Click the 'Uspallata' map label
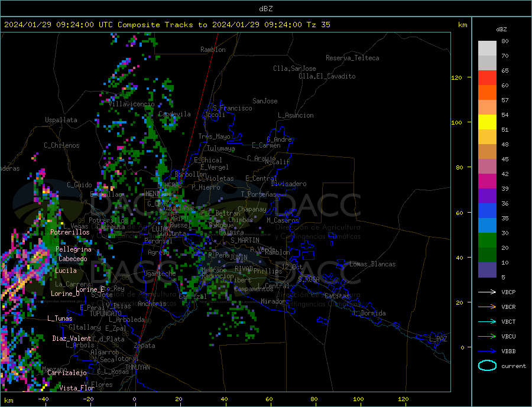Screen dimensions: 532x407 pyautogui.click(x=61, y=120)
